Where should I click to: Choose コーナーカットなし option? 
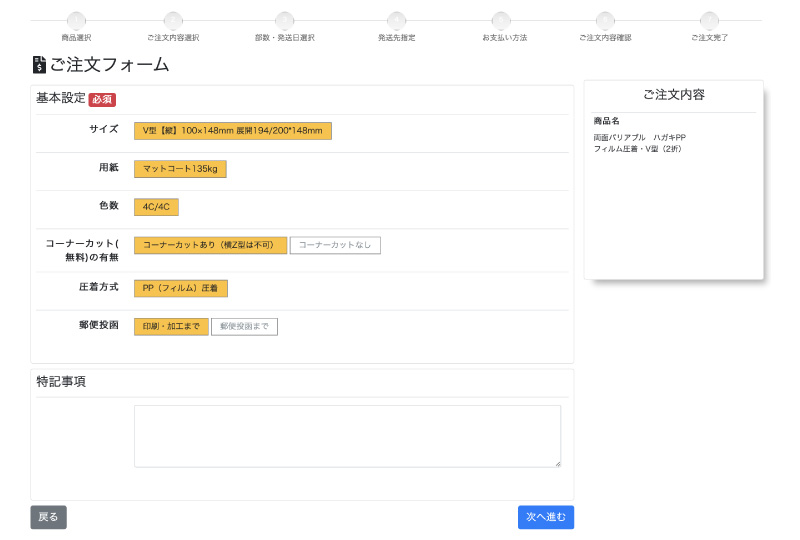(335, 245)
